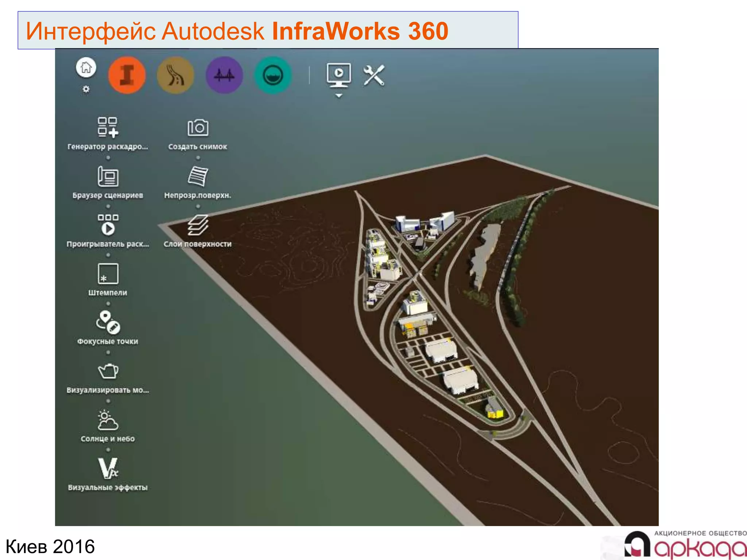Screen dimensions: 747x560
Task: Select the orange InfraWorks main tools icon
Action: coord(127,75)
